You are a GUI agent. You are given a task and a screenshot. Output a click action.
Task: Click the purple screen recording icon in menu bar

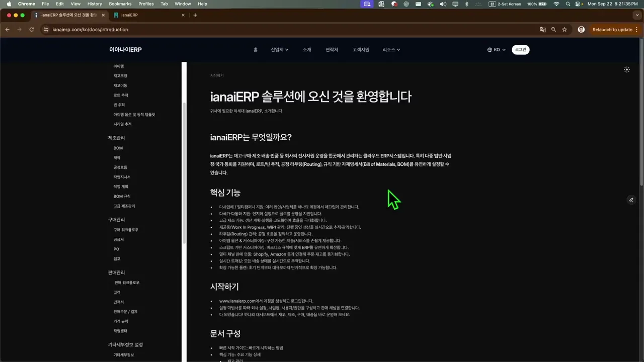point(367,4)
